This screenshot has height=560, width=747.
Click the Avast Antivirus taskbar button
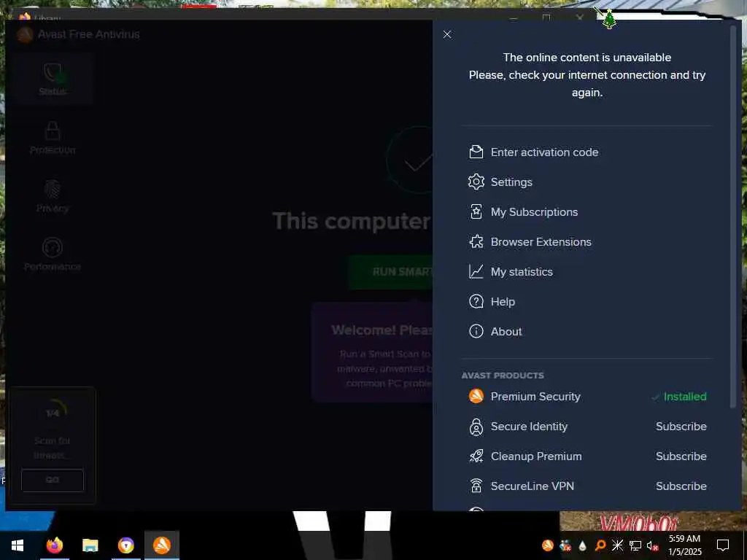tap(162, 545)
